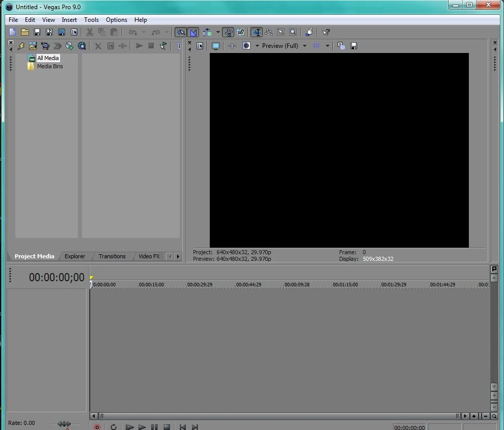The width and height of the screenshot is (504, 430).
Task: Select All Media in the tree
Action: point(48,58)
